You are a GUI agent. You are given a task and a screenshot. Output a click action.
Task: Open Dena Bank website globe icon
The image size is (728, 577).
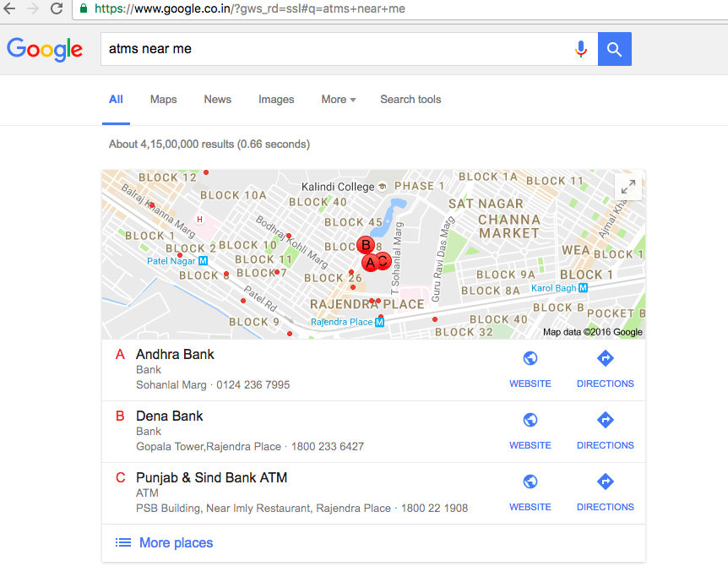click(x=530, y=420)
